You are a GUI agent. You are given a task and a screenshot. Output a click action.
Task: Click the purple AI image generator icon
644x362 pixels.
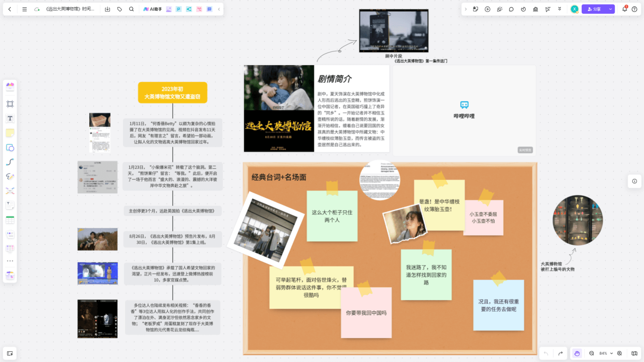pos(169,9)
